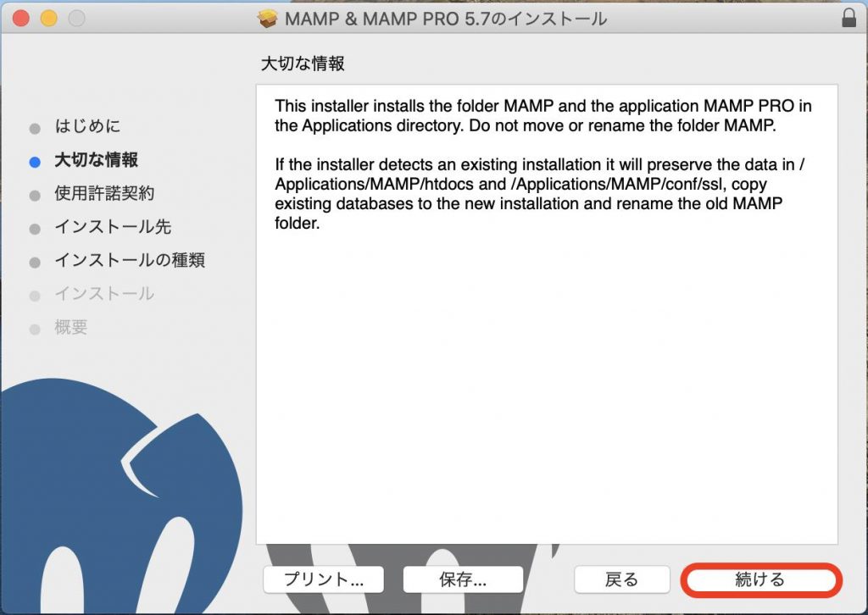The height and width of the screenshot is (615, 868).
Task: Go back with the 戻る button
Action: point(621,579)
